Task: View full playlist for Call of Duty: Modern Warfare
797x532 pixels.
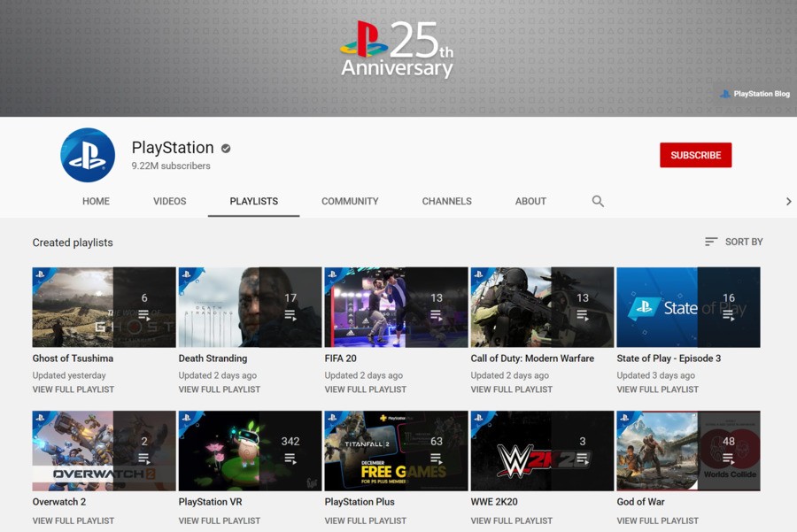Action: [x=511, y=389]
